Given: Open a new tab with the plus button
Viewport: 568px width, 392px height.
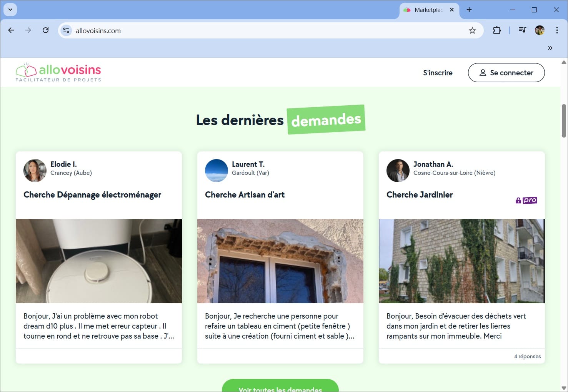Looking at the screenshot, I should (x=469, y=10).
